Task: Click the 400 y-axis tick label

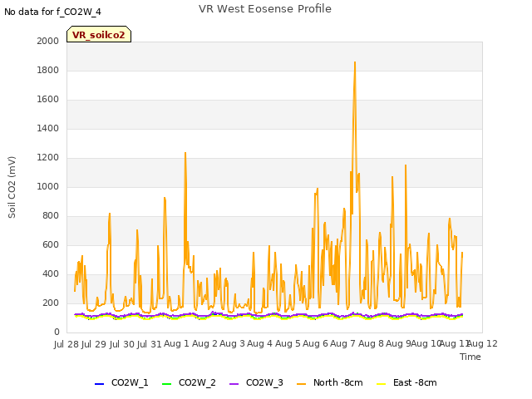Action: (x=51, y=274)
